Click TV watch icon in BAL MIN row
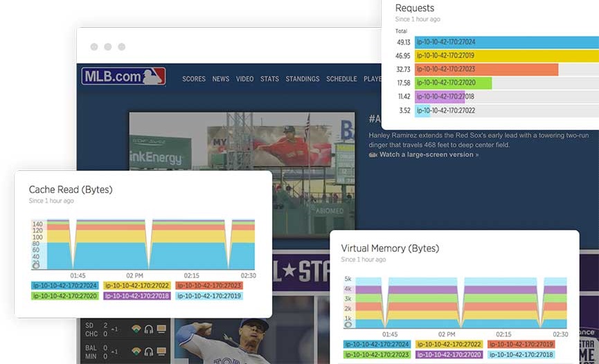 (161, 351)
